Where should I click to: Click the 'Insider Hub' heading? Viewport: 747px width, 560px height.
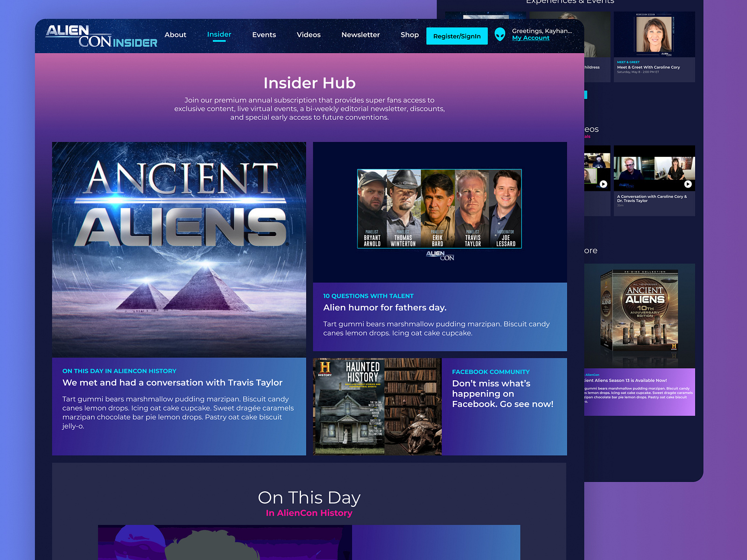310,83
